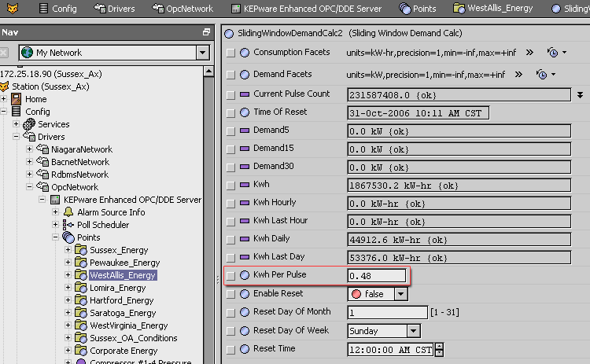
Task: Open the Reset Day Of Week dropdown
Action: [413, 331]
